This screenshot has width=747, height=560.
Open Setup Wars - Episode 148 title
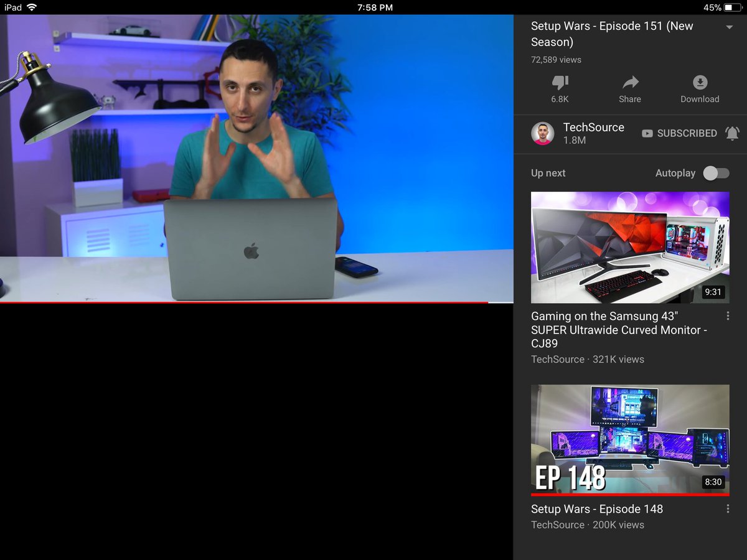point(596,509)
